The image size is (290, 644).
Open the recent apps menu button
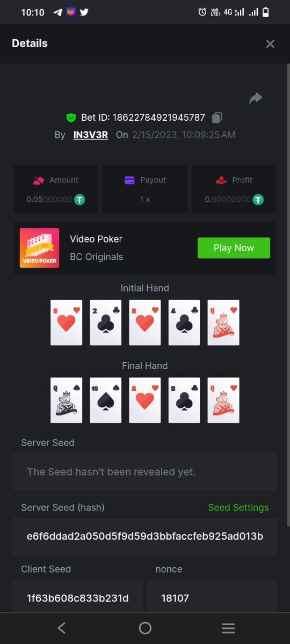coord(228,628)
